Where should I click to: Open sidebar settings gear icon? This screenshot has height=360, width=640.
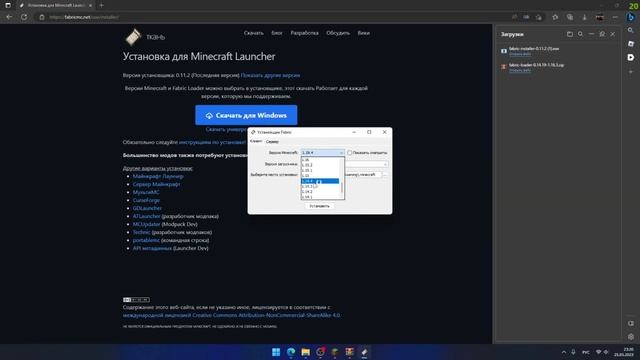(631, 337)
